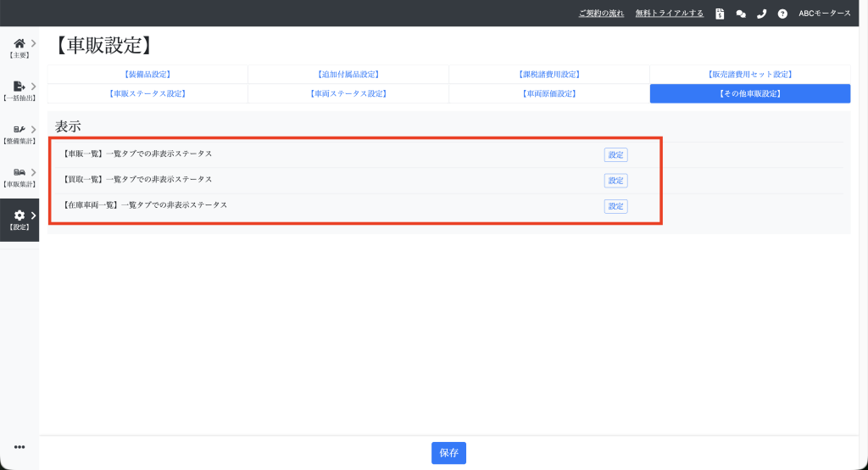Click the phone icon in top bar
The height and width of the screenshot is (470, 868).
[x=761, y=14]
